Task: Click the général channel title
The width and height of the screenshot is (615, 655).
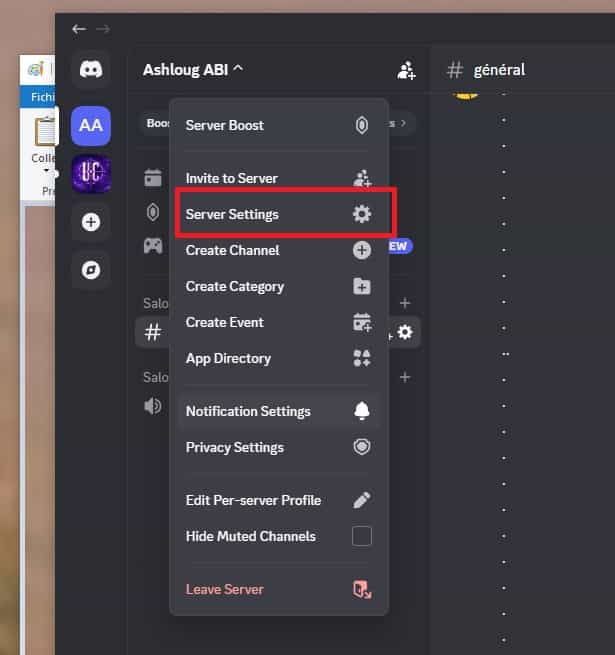Action: point(499,70)
